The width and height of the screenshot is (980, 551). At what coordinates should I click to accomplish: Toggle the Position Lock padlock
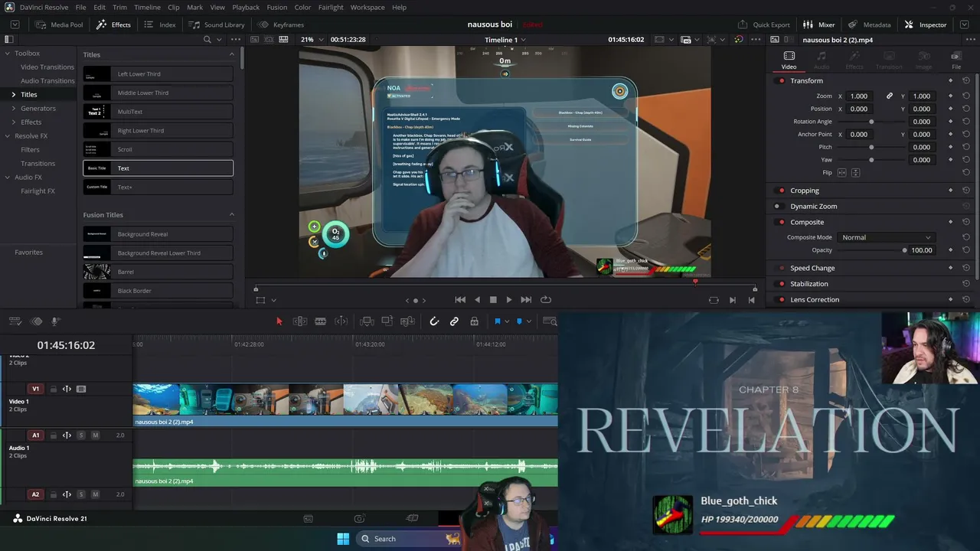click(474, 321)
